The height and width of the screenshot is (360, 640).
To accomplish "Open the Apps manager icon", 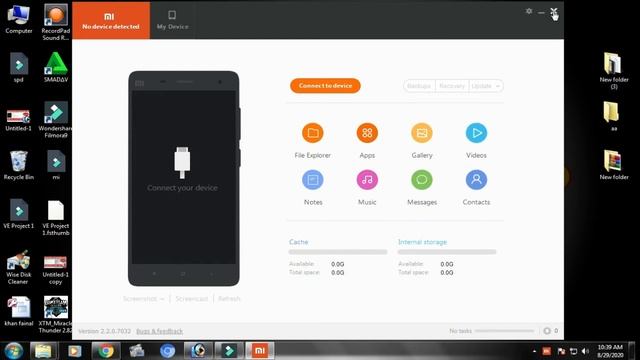I will point(367,133).
